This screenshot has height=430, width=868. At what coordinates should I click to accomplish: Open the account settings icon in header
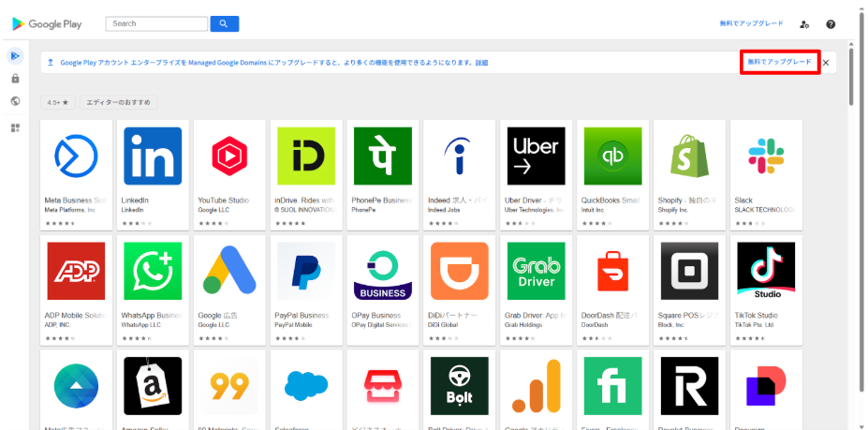pos(804,24)
